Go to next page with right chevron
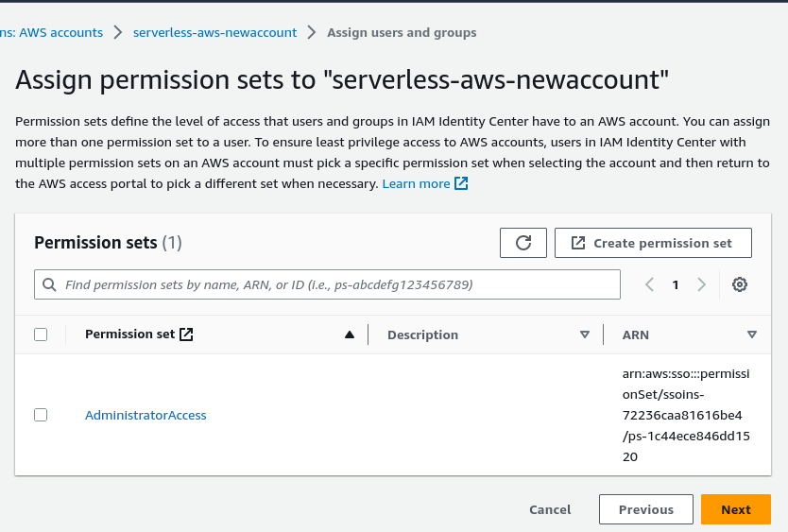The height and width of the screenshot is (532, 788). click(x=701, y=284)
